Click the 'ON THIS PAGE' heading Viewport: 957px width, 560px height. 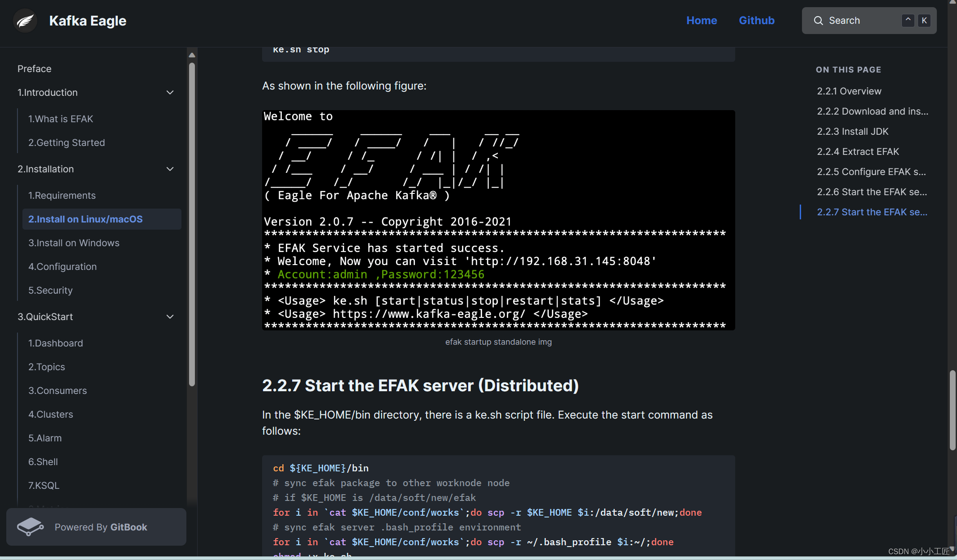pyautogui.click(x=848, y=70)
